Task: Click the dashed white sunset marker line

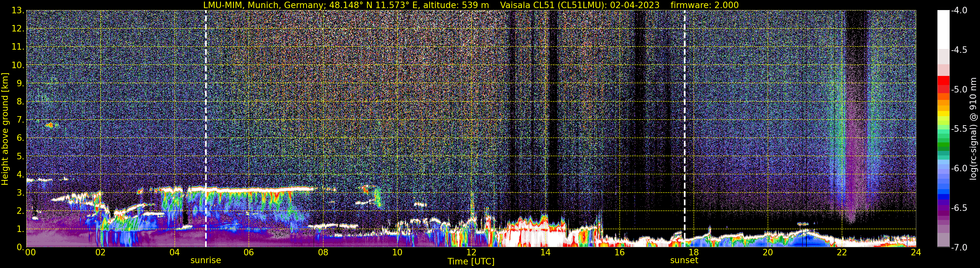Action: [685, 129]
